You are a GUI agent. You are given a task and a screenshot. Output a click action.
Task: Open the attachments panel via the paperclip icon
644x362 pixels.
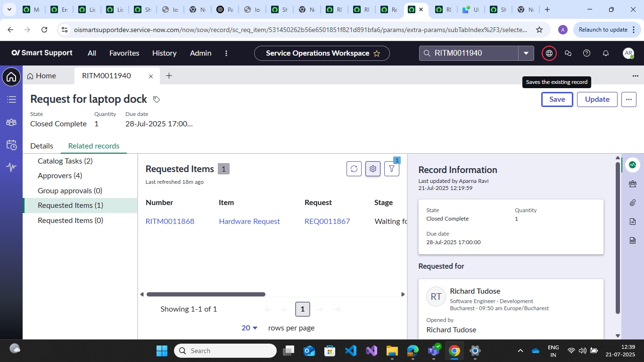(x=633, y=203)
